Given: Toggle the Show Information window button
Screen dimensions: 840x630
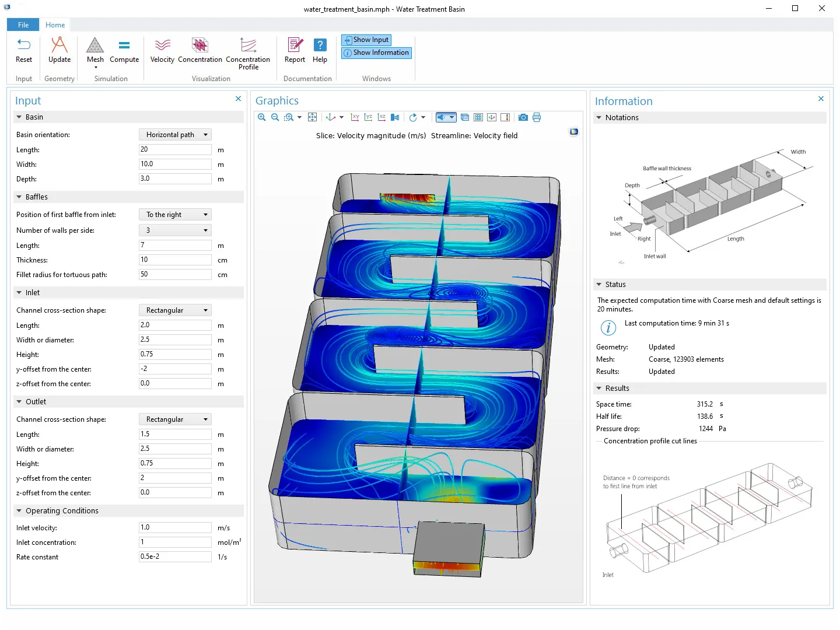Looking at the screenshot, I should pos(376,52).
